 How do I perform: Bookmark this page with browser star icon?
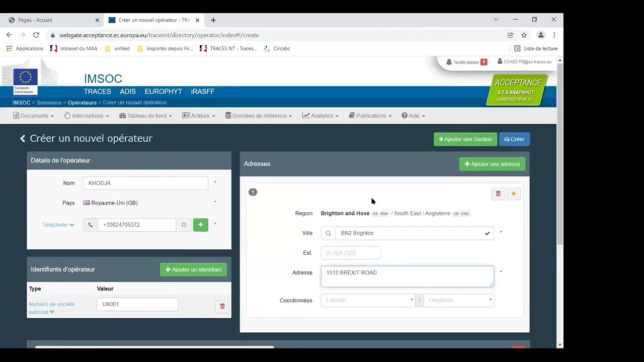[524, 35]
